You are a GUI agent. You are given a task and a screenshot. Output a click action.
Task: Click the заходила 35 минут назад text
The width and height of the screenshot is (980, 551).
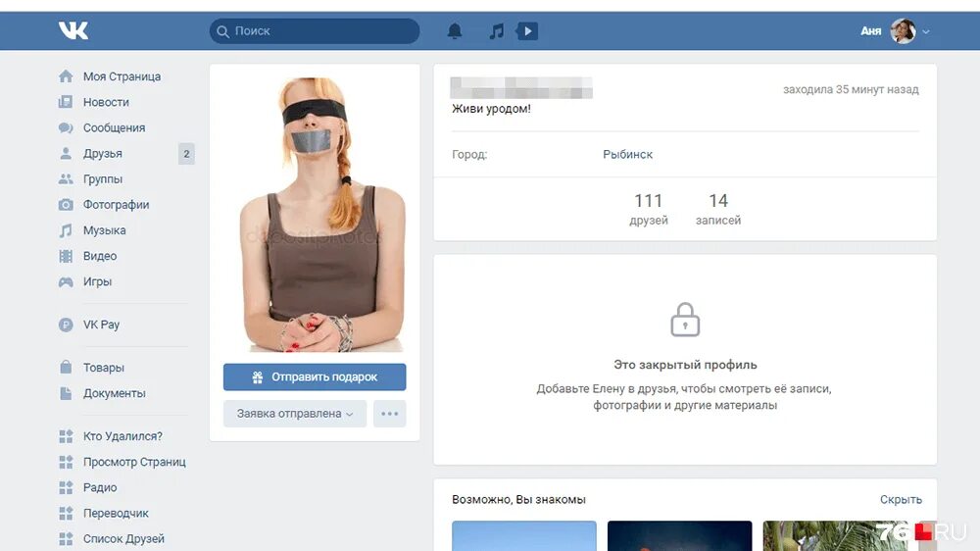[851, 89]
